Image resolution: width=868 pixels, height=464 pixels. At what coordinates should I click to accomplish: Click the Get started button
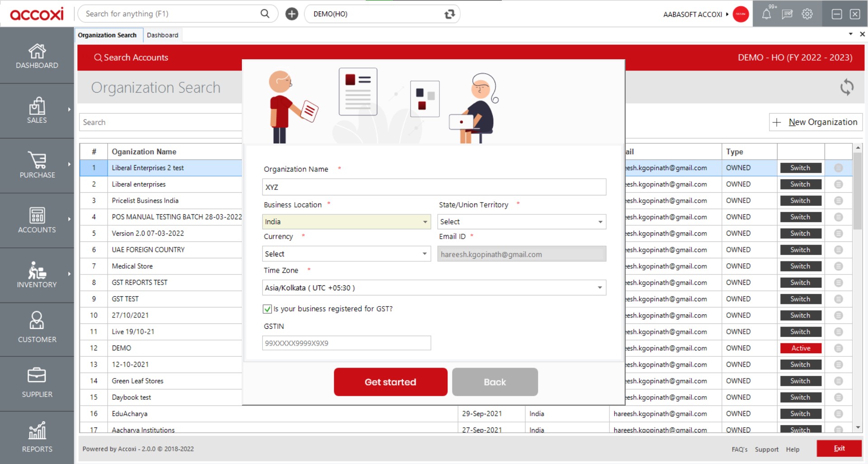pyautogui.click(x=391, y=382)
